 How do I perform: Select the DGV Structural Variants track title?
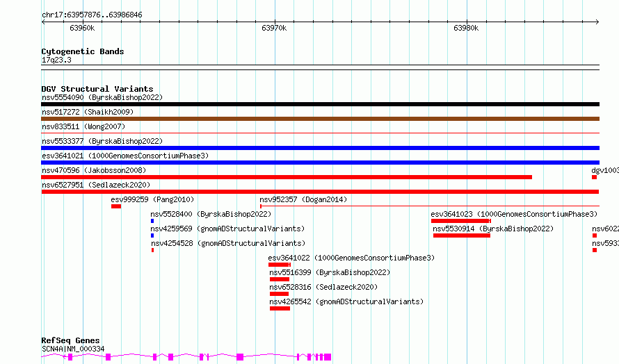click(x=97, y=89)
